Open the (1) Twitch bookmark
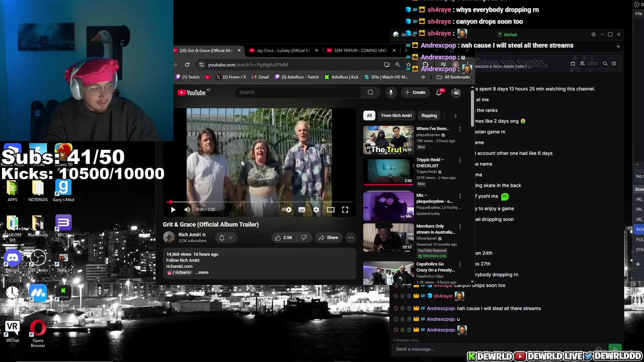Screen dimensions: 644x362 click(187, 77)
